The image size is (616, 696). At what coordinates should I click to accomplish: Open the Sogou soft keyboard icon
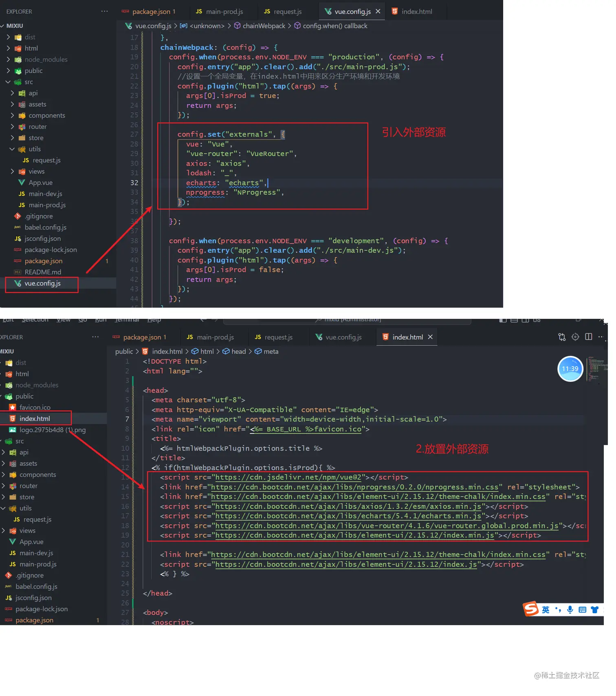pos(582,610)
